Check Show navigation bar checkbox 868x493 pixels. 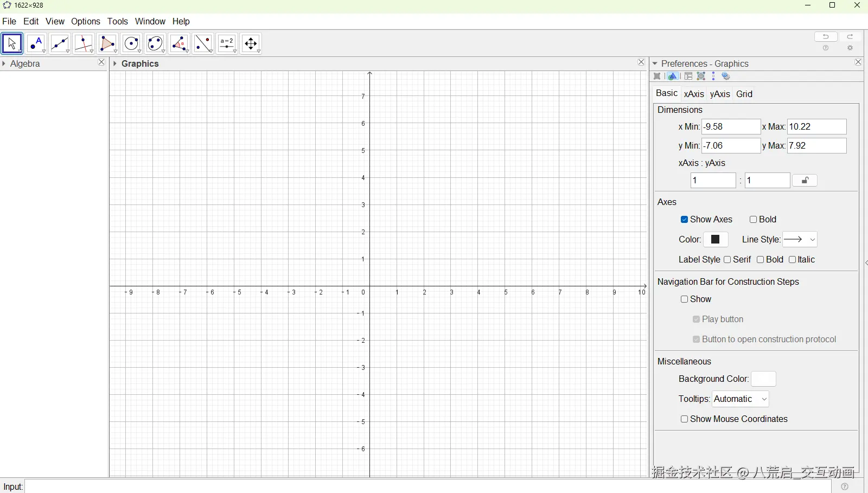[684, 299]
